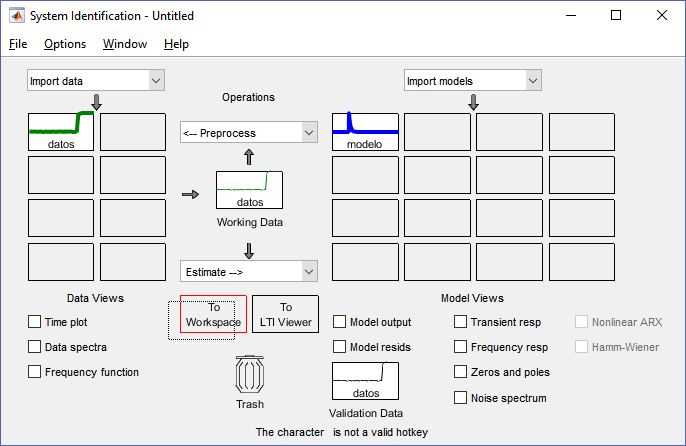This screenshot has height=446, width=686.
Task: Open the Options menu
Action: pyautogui.click(x=65, y=44)
